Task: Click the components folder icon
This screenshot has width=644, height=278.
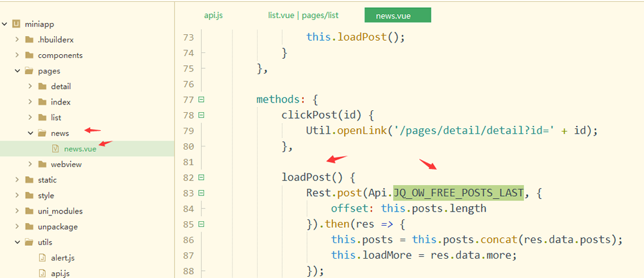Action: [29, 55]
